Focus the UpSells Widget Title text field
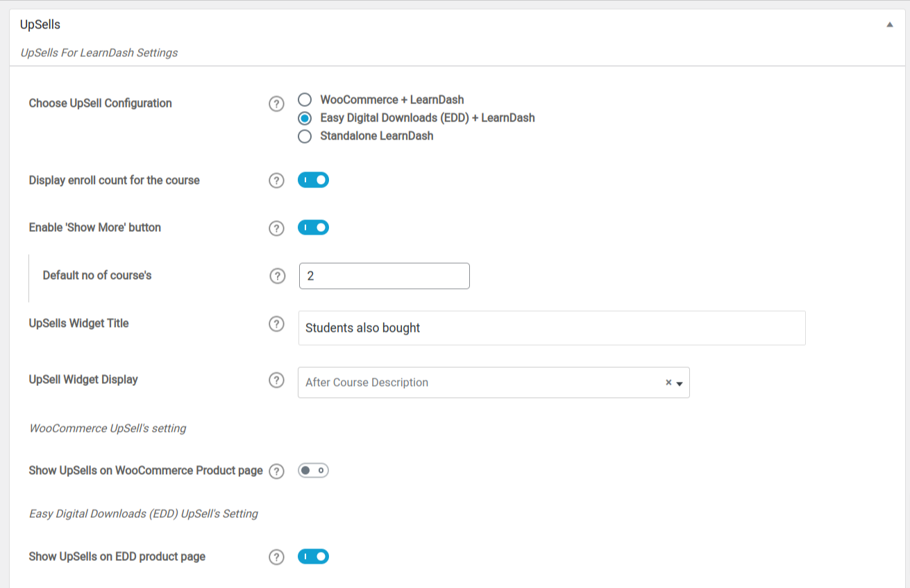The width and height of the screenshot is (910, 588). pyautogui.click(x=551, y=328)
